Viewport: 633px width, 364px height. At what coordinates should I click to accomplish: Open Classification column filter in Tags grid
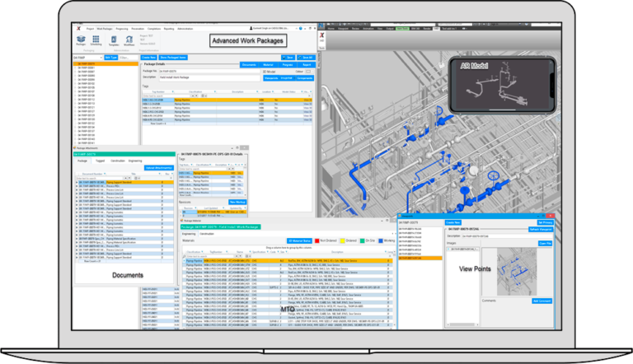coord(214,91)
